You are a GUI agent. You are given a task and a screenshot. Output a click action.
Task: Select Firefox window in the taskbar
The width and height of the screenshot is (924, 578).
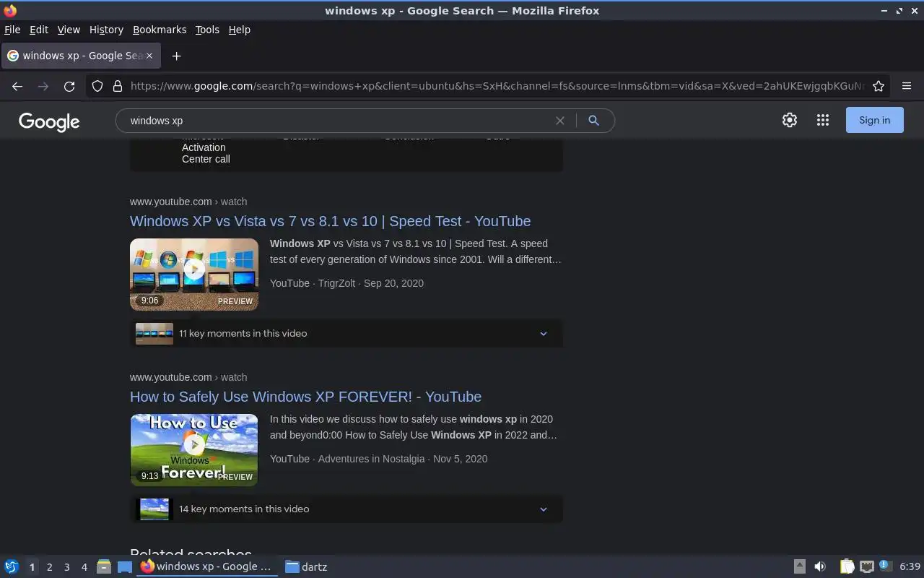207,566
